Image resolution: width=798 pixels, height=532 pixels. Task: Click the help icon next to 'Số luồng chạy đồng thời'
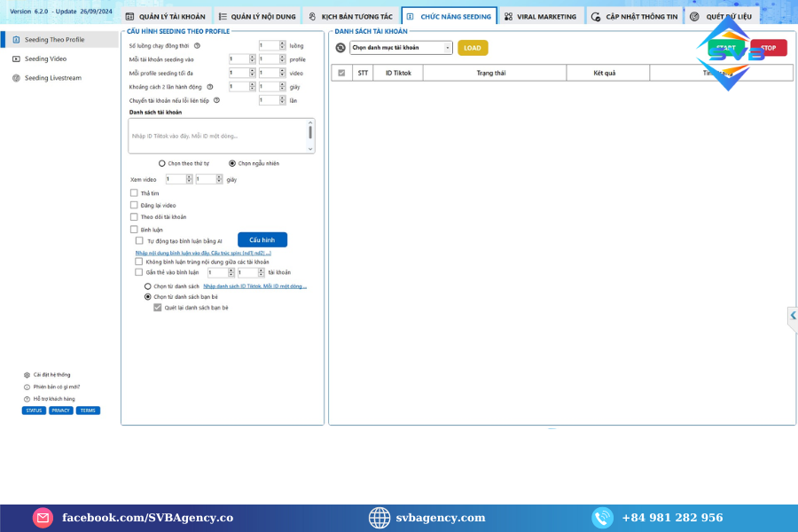click(197, 45)
